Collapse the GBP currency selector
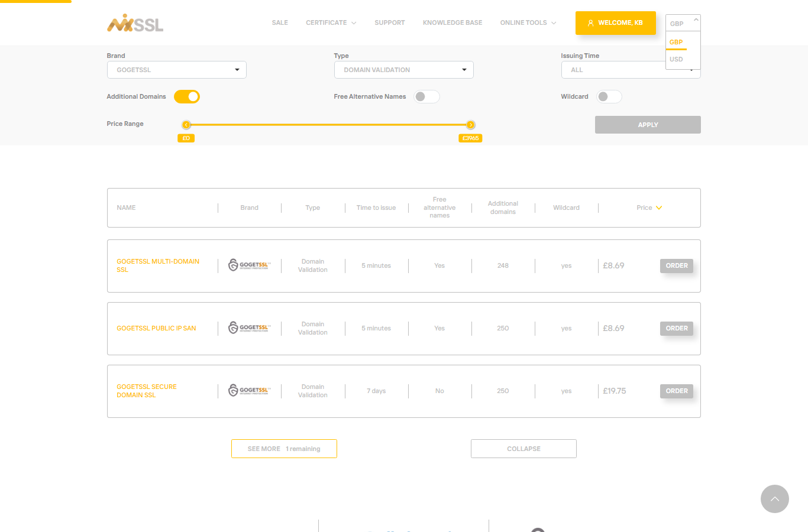This screenshot has width=808, height=532. click(683, 23)
